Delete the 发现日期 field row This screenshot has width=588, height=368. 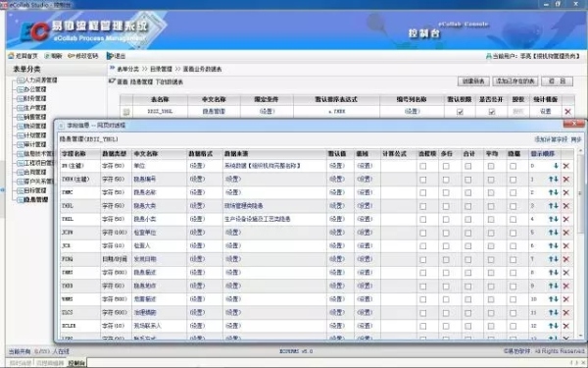566,259
